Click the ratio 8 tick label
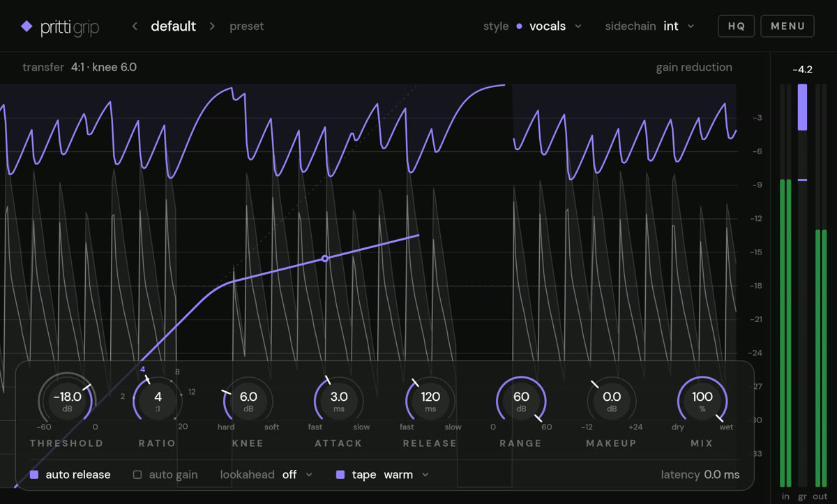The image size is (837, 504). click(177, 372)
